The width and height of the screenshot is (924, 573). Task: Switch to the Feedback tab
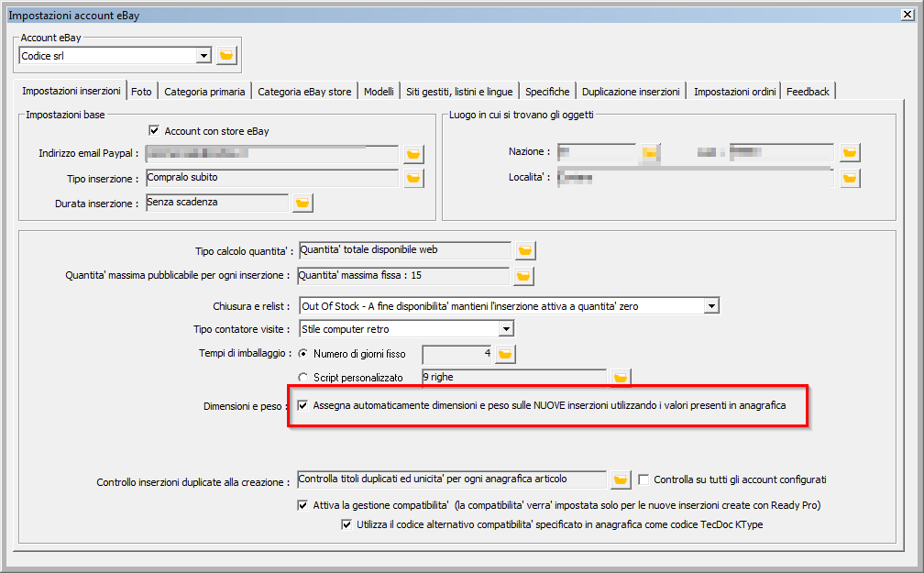tap(808, 92)
